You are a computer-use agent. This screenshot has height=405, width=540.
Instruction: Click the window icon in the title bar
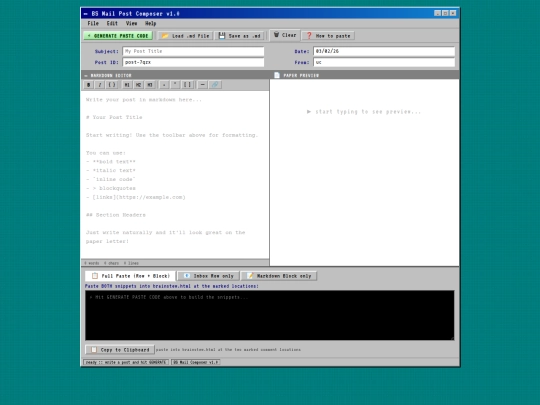(86, 14)
